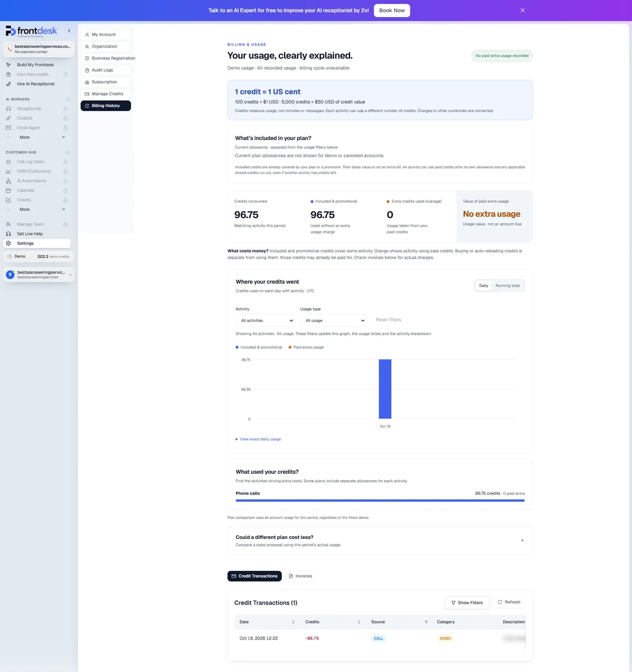
Task: Click the Calendar icon in sidebar
Action: point(8,191)
